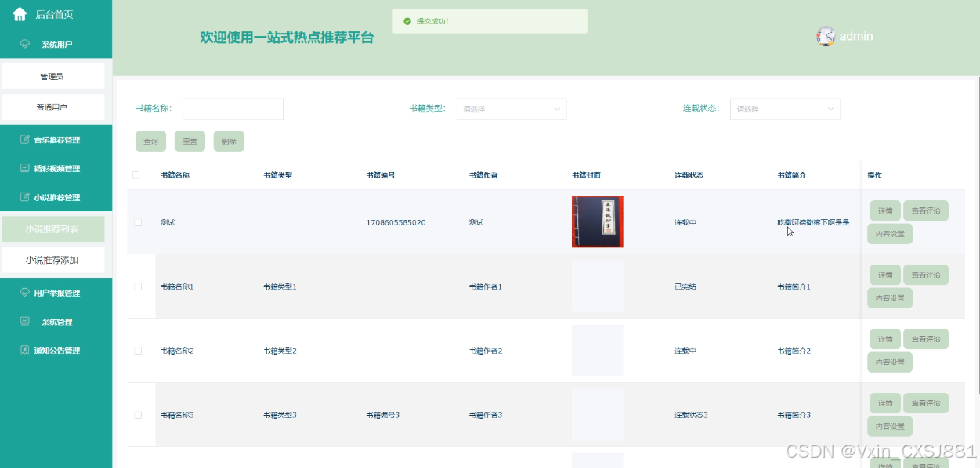
Task: Check the row checkbox for 书籍名称2
Action: 138,351
